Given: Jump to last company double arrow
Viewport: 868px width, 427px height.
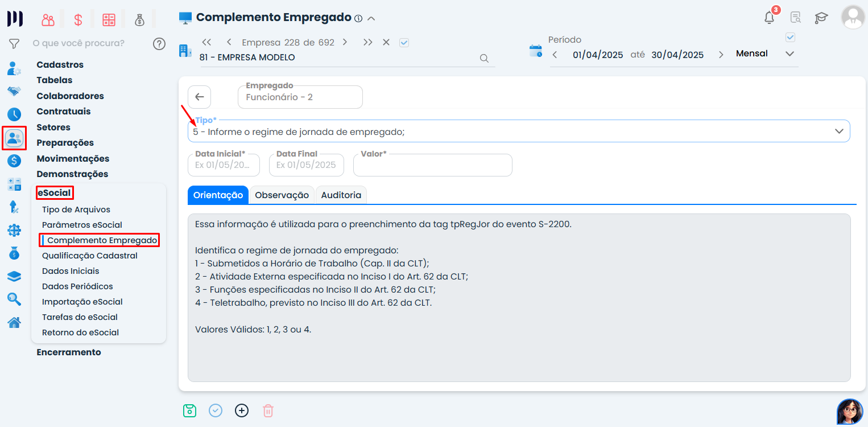Looking at the screenshot, I should 368,42.
